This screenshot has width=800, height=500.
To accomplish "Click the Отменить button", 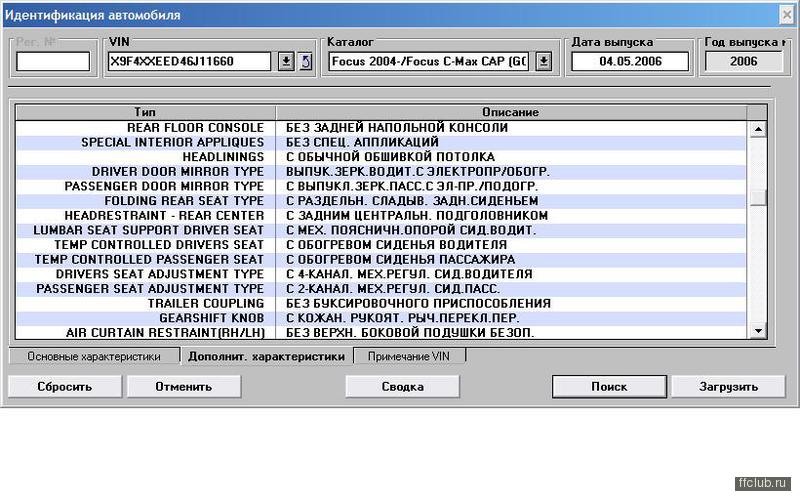I will [184, 386].
